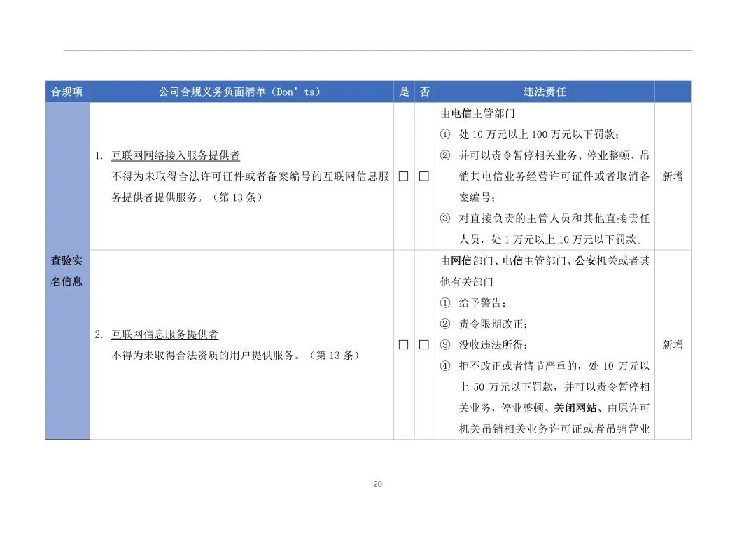Image resolution: width=756 pixels, height=534 pixels.
Task: Click the bold 关闭网站 text
Action: (x=575, y=408)
